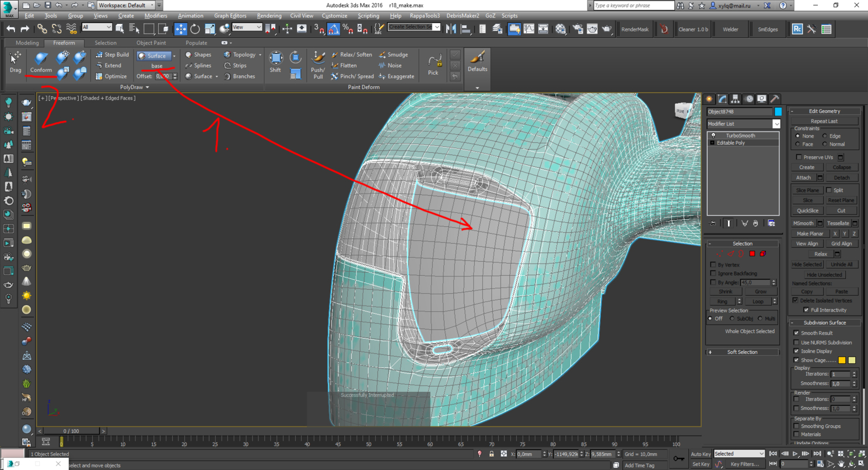Image resolution: width=868 pixels, height=470 pixels.
Task: Activate the Select and Move tool
Action: point(181,29)
